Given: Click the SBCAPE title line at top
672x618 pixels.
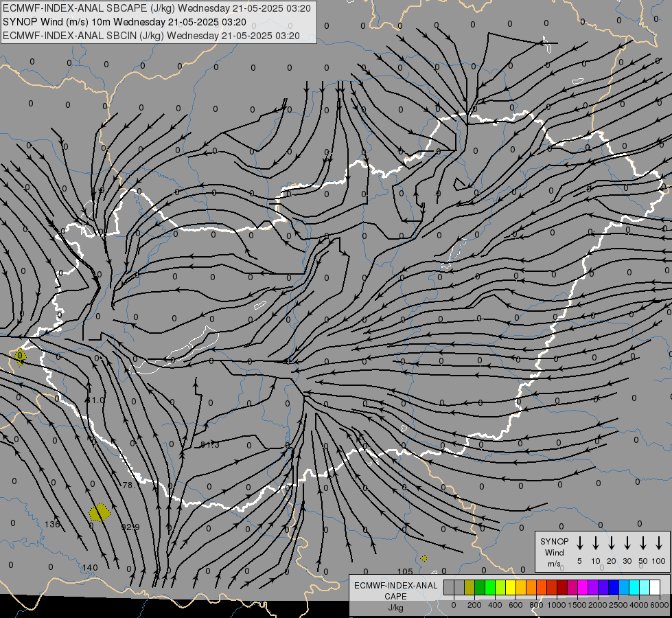Looking at the screenshot, I should [x=157, y=8].
